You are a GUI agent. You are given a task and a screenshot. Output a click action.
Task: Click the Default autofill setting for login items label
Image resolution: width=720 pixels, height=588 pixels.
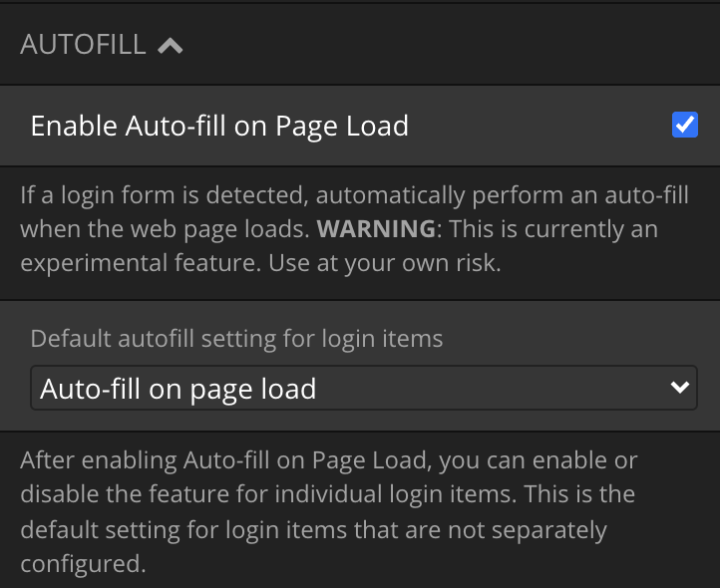[x=236, y=339]
